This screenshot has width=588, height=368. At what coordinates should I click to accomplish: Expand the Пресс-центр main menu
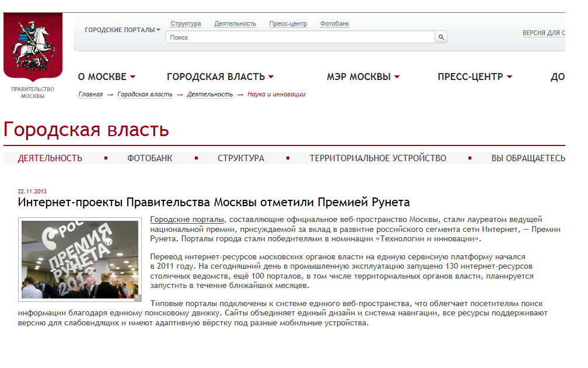[475, 77]
